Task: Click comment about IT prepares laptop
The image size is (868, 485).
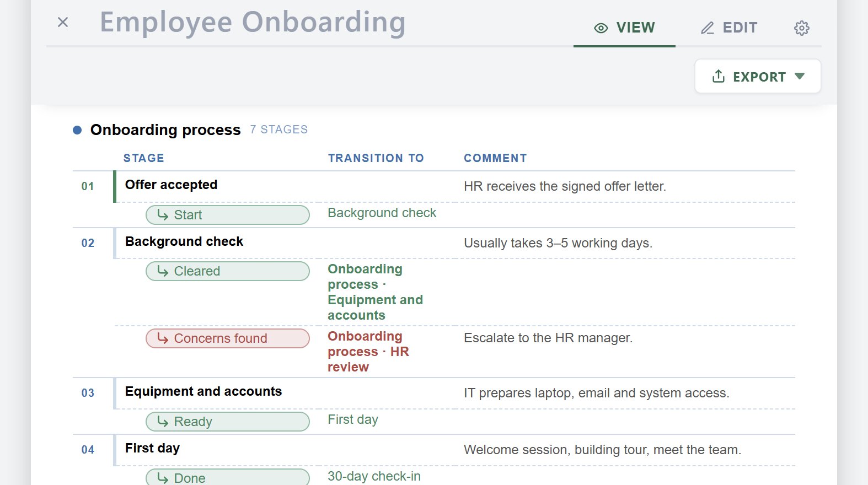Action: [597, 393]
